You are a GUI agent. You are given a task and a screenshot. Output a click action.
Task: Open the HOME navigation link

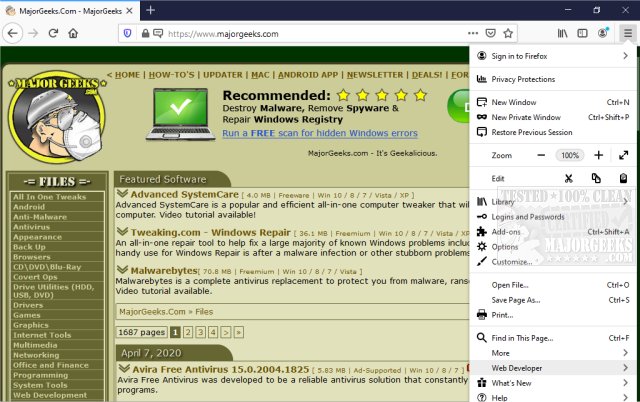click(127, 75)
